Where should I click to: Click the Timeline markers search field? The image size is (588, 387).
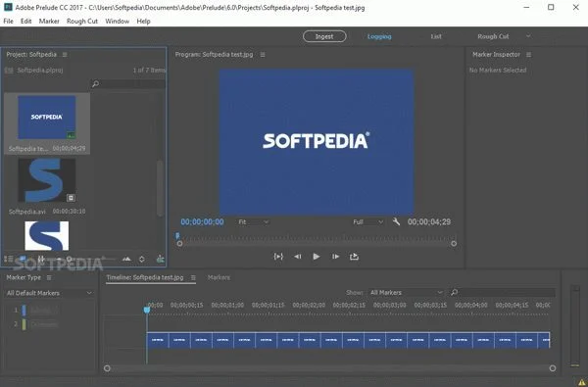point(503,292)
